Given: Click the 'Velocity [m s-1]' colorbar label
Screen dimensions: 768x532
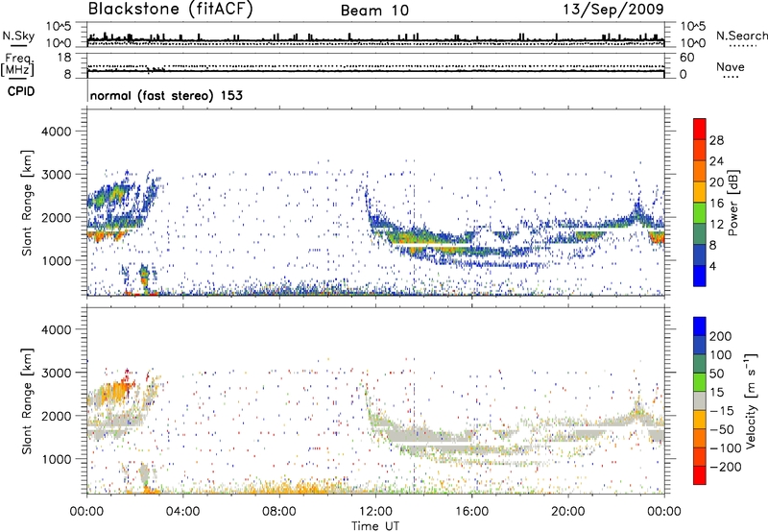Looking at the screenshot, I should pyautogui.click(x=751, y=401).
